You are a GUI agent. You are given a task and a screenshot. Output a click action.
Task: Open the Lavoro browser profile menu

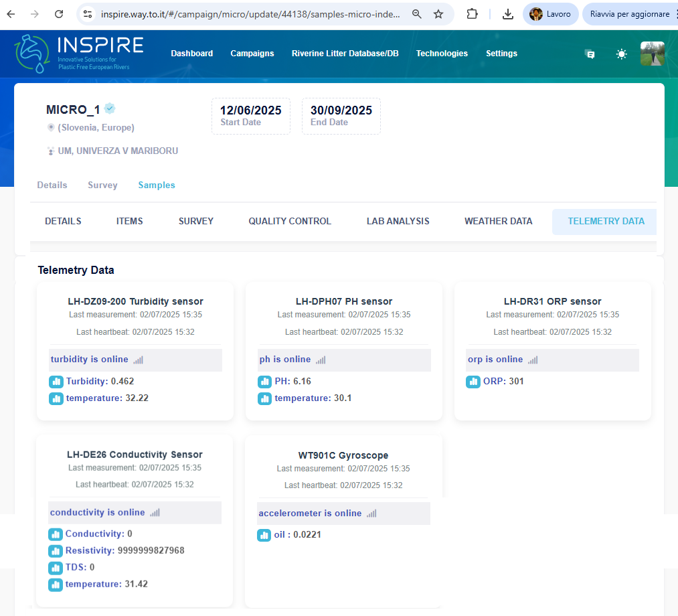click(550, 14)
